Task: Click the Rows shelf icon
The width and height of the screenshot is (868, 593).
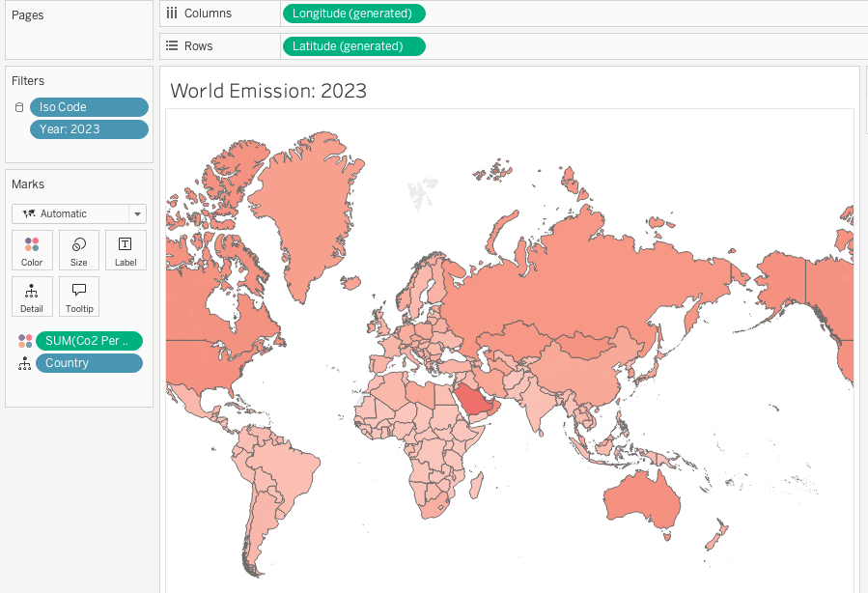Action: 172,46
